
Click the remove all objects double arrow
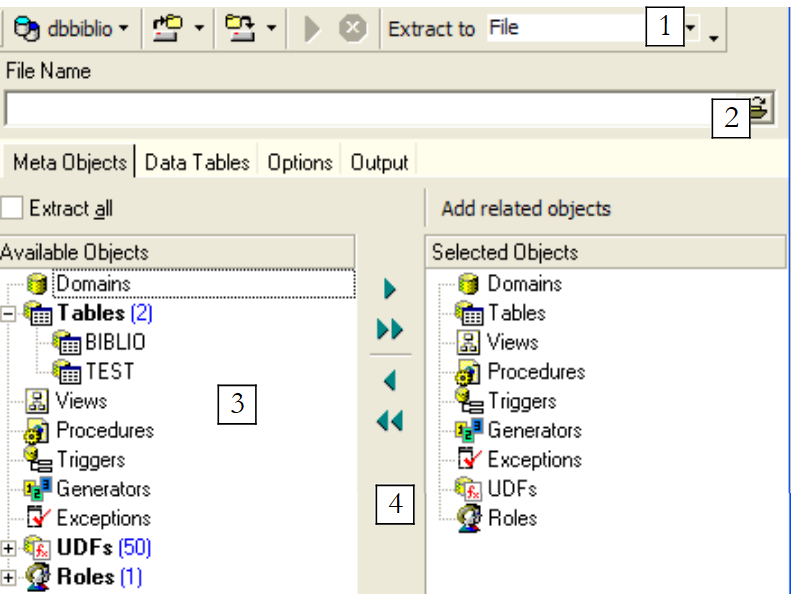click(x=390, y=422)
